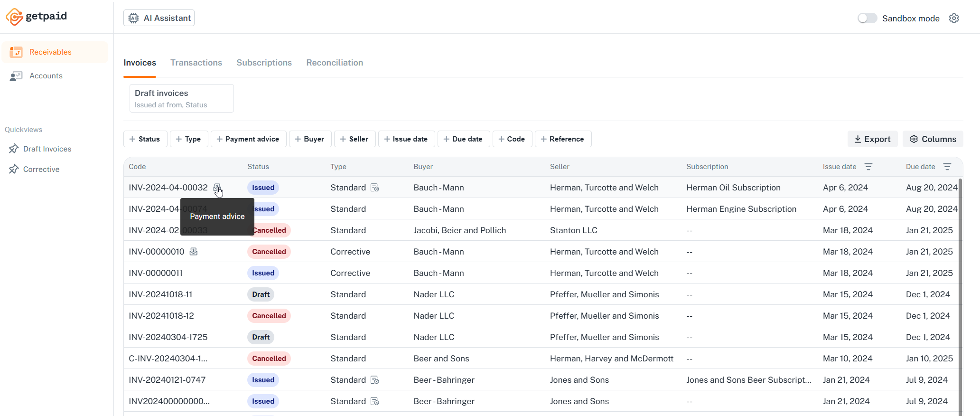Open invoice C-INV-20240304-1...
This screenshot has height=416, width=980.
click(x=168, y=359)
